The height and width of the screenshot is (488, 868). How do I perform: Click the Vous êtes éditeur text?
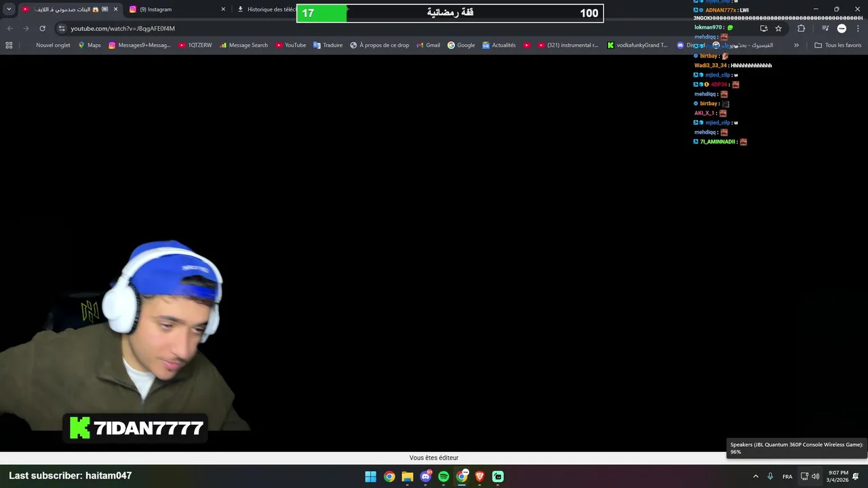point(434,458)
